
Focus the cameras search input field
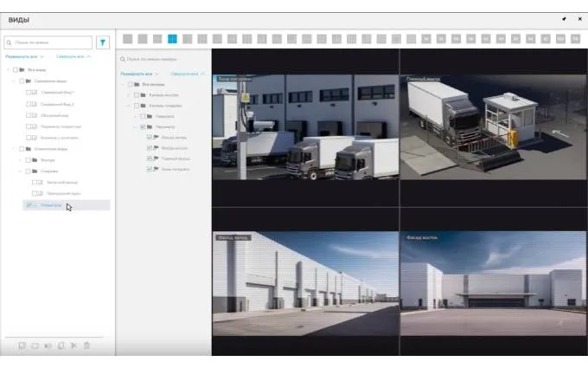point(163,59)
